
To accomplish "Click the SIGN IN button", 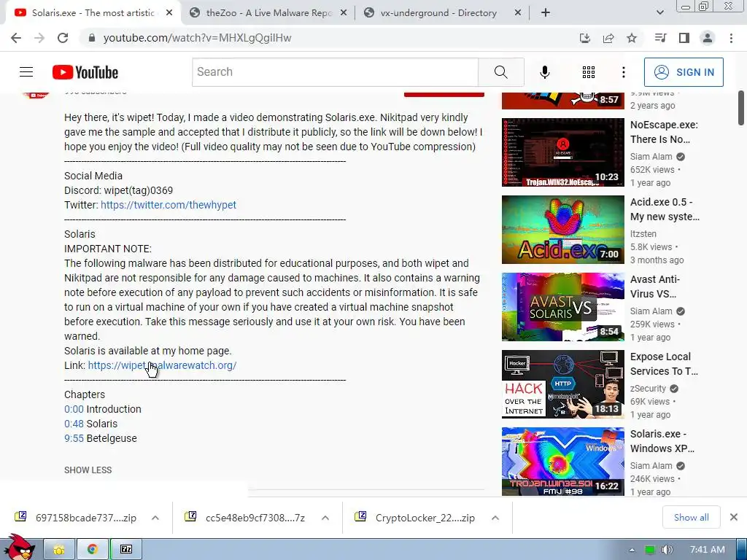I will (684, 72).
